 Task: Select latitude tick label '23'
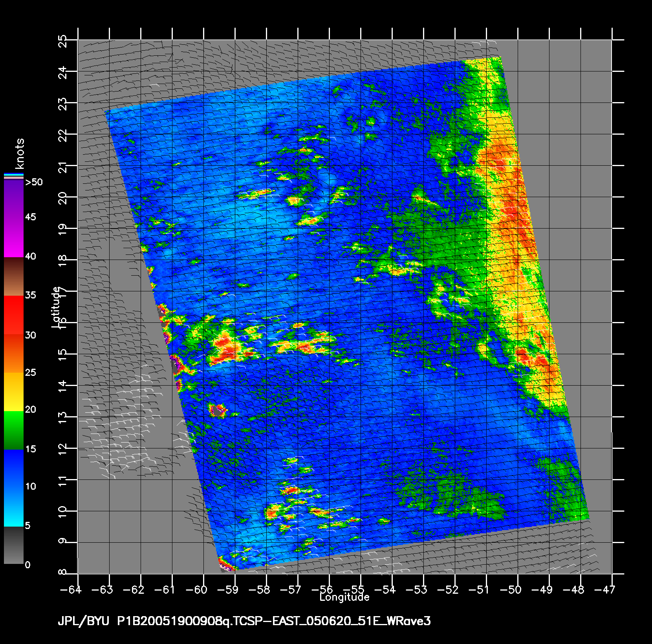(63, 104)
